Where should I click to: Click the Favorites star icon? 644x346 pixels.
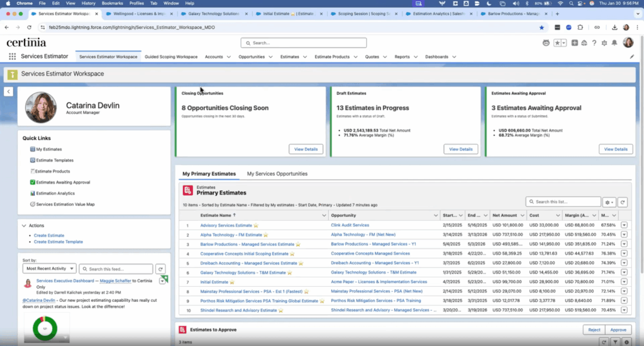coord(557,43)
